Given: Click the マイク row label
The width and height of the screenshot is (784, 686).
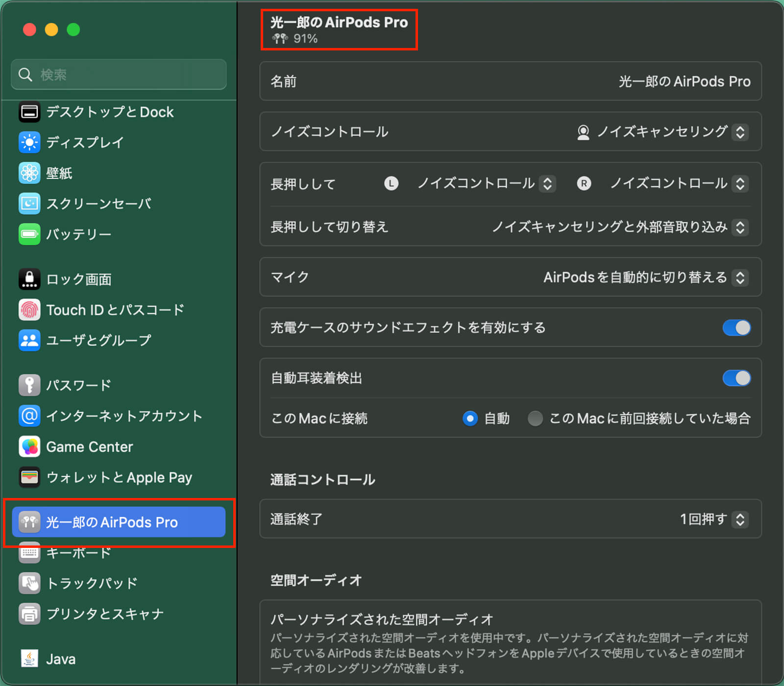Looking at the screenshot, I should [290, 277].
